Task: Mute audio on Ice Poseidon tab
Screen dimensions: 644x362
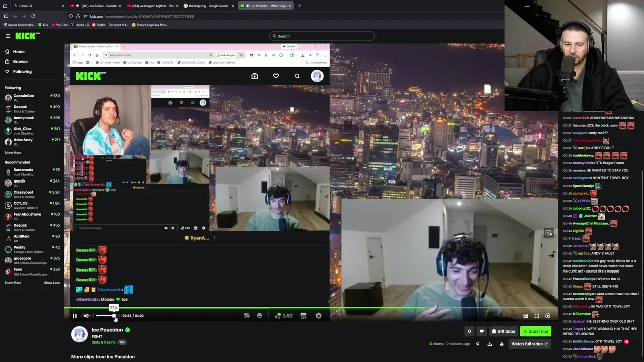Action: click(247, 6)
